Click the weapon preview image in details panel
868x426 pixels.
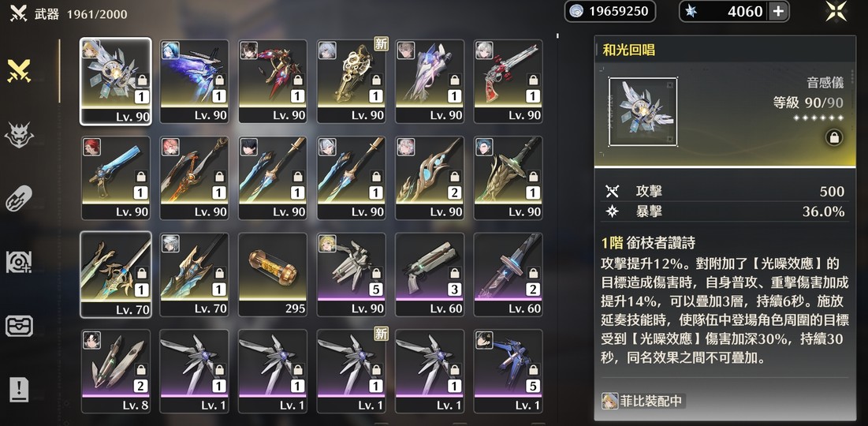click(643, 112)
